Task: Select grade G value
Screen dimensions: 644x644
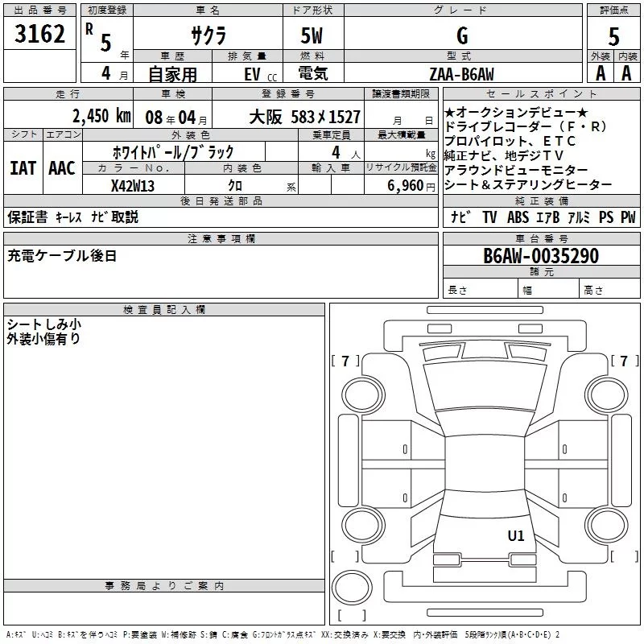Action: 462,35
